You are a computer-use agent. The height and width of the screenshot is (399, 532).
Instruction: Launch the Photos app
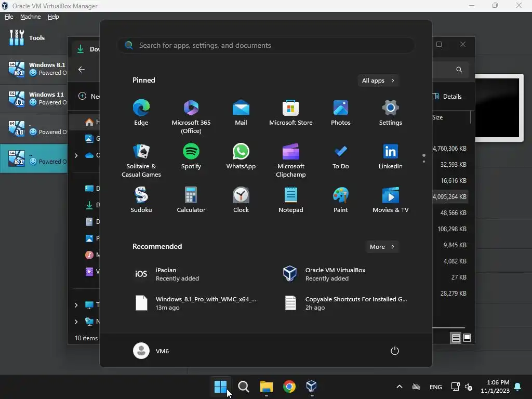(341, 113)
